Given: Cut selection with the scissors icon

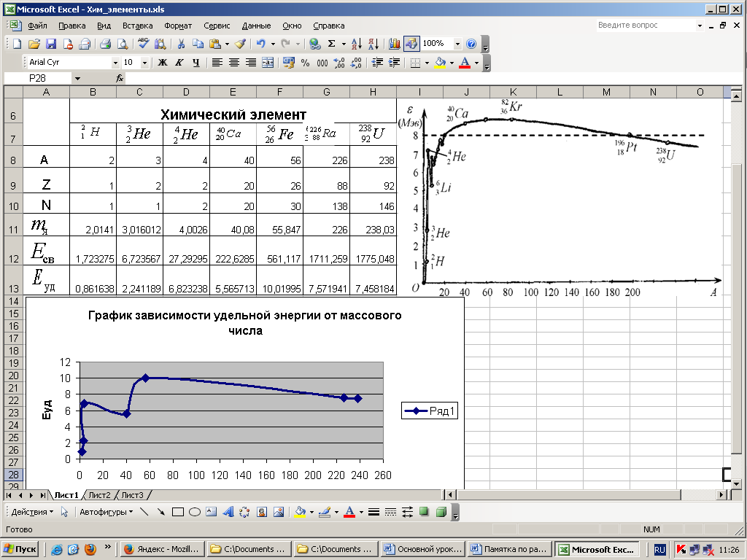Looking at the screenshot, I should (x=181, y=44).
